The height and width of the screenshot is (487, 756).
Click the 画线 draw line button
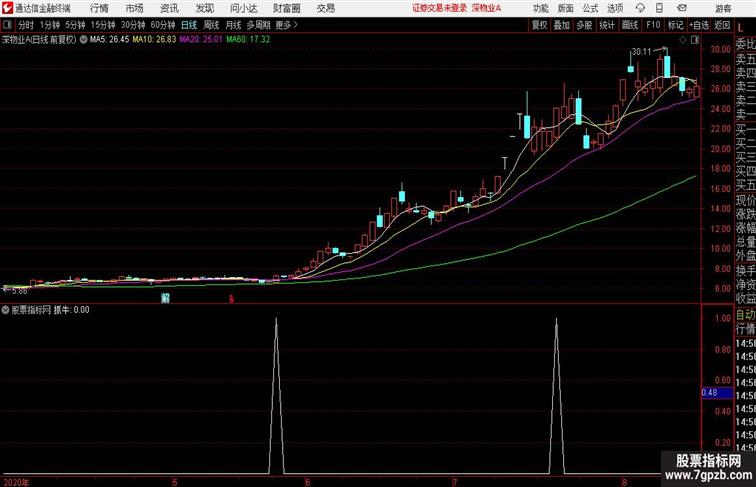[630, 25]
